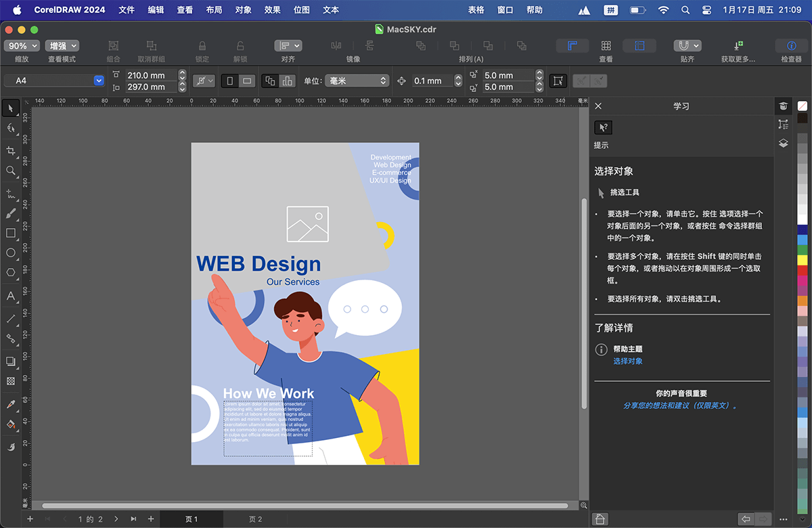
Task: Open the Learn docker tab icon
Action: 784,106
